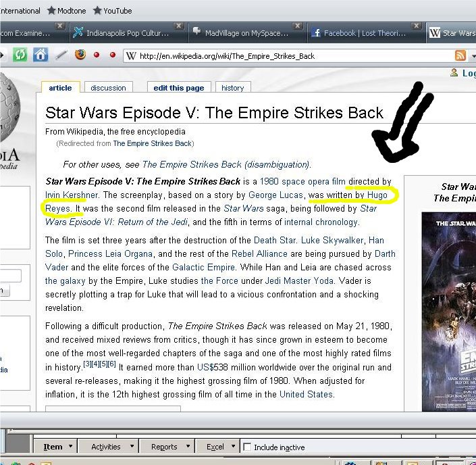Open the International bookmark
This screenshot has width=476, height=465.
(20, 11)
